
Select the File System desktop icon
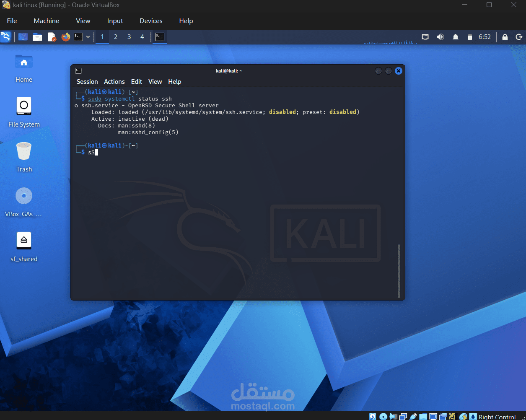tap(24, 112)
